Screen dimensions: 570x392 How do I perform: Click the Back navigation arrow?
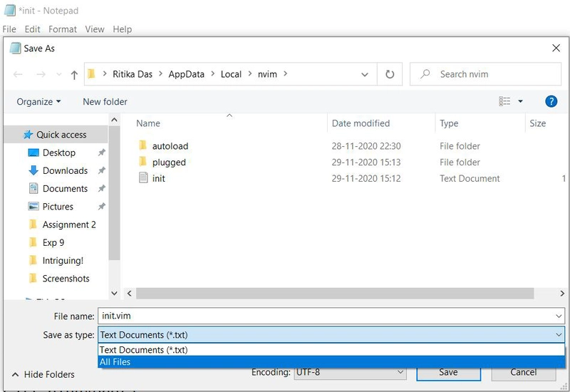18,75
